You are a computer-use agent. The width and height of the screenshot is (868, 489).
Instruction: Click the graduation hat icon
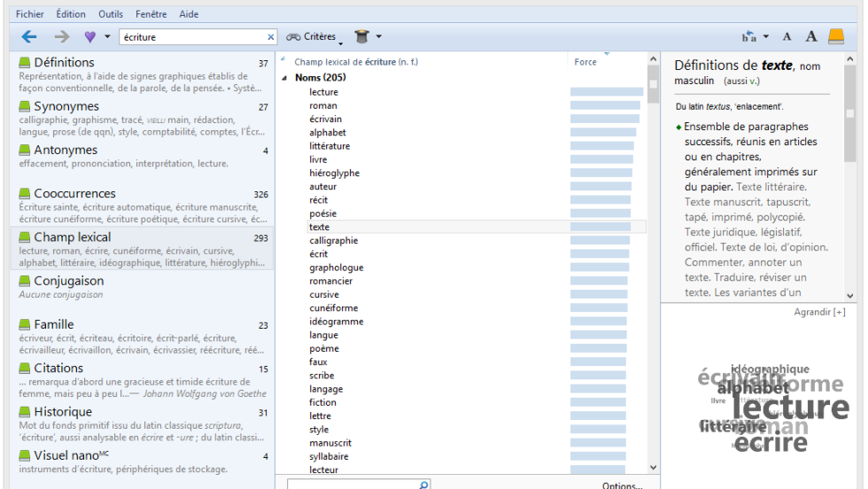(361, 36)
